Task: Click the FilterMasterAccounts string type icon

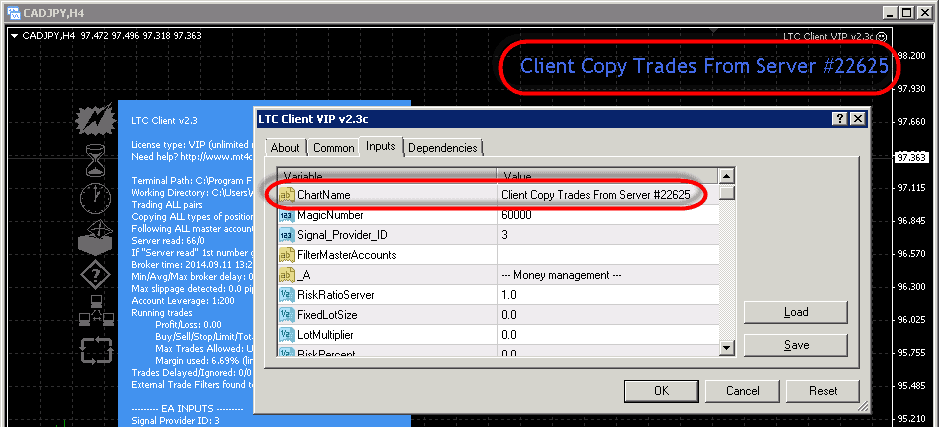Action: point(287,255)
